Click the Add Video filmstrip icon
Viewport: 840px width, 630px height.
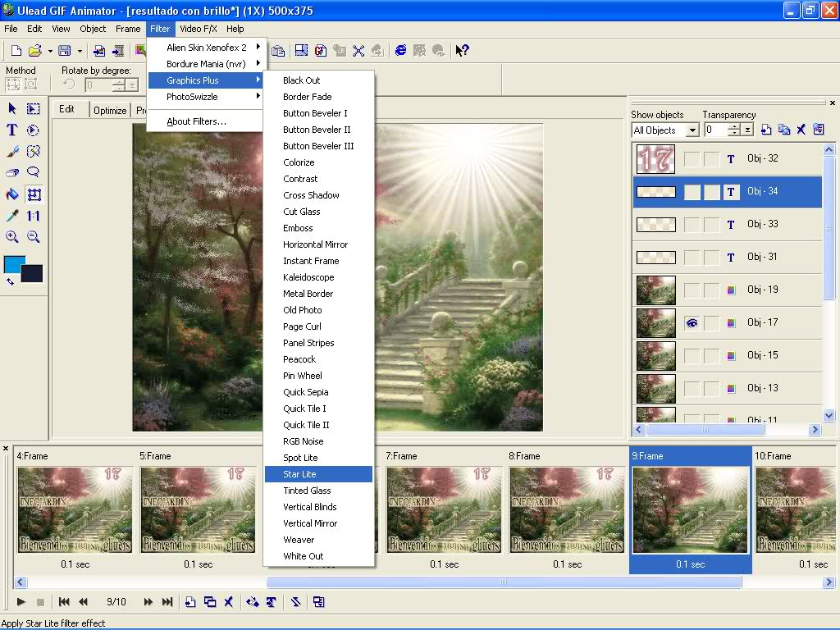tap(118, 50)
